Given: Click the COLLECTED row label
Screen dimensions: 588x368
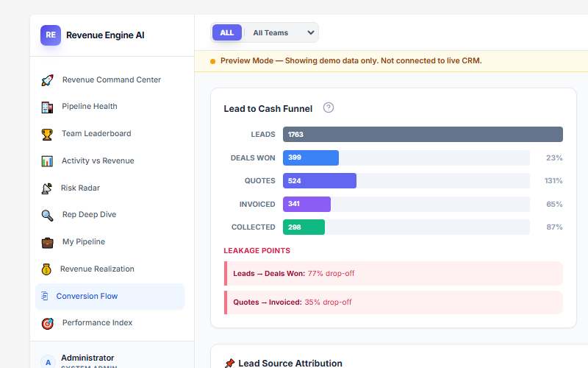Looking at the screenshot, I should tap(253, 227).
